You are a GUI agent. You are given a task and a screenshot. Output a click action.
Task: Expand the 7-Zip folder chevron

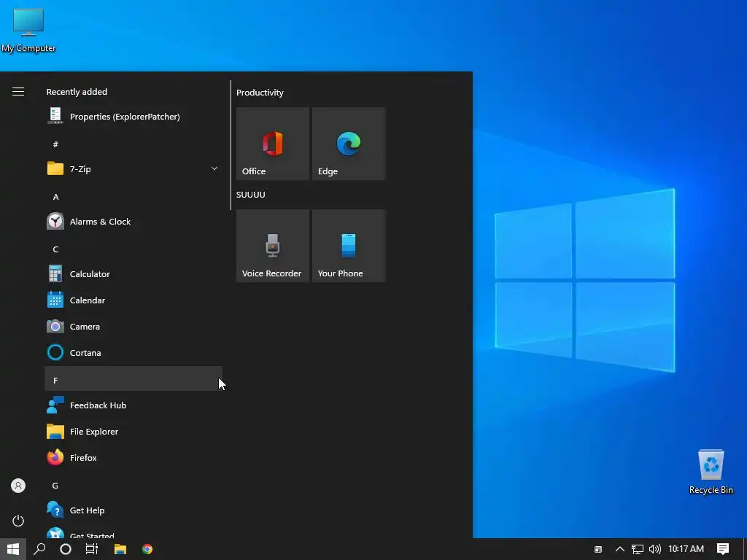(214, 168)
